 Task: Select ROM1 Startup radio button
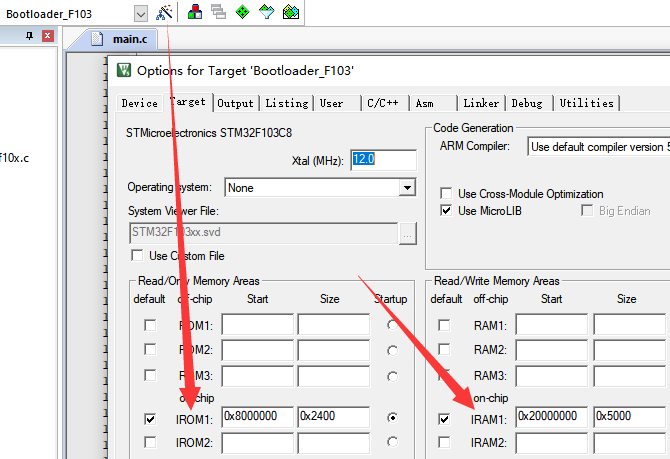(392, 325)
